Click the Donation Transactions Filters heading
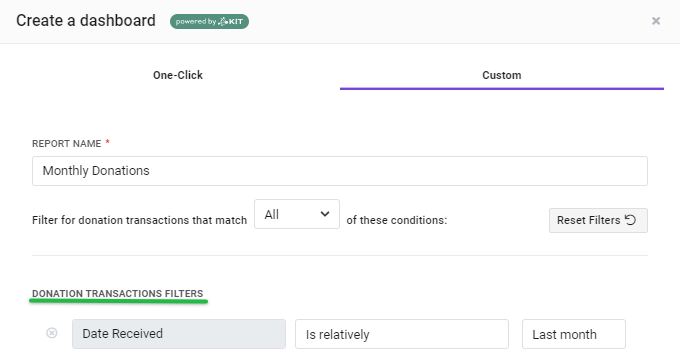The height and width of the screenshot is (364, 680). tap(118, 294)
